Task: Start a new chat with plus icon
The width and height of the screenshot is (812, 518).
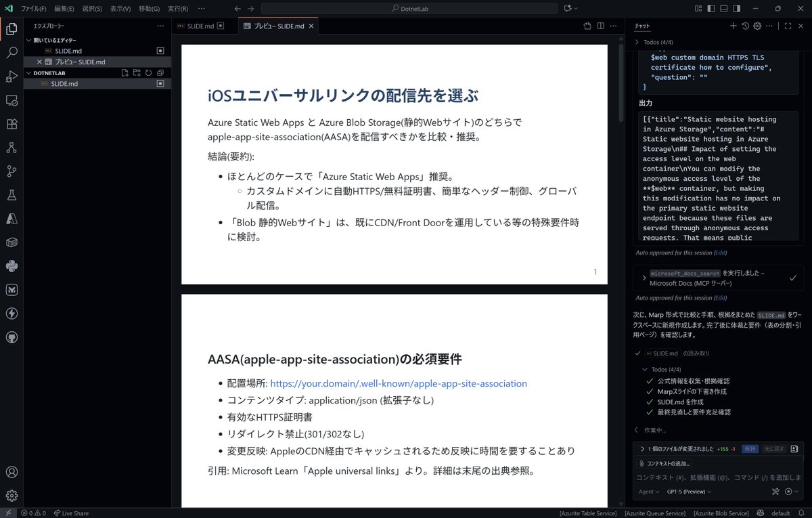Action: tap(733, 26)
